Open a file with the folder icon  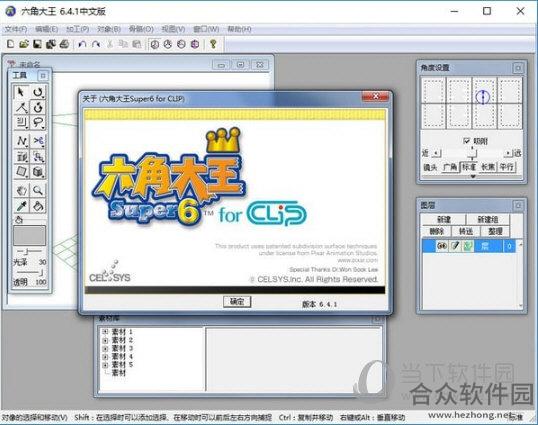click(x=24, y=44)
